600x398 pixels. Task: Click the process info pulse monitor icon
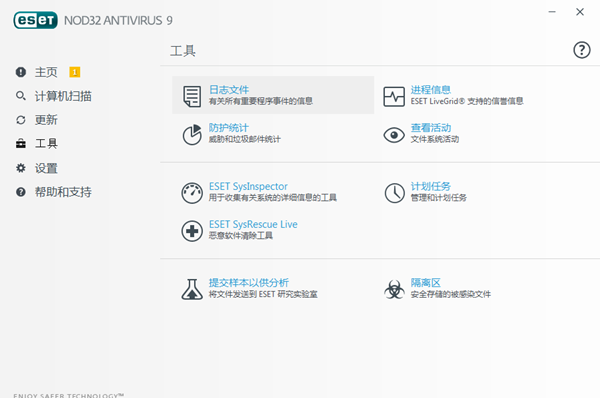pyautogui.click(x=394, y=96)
